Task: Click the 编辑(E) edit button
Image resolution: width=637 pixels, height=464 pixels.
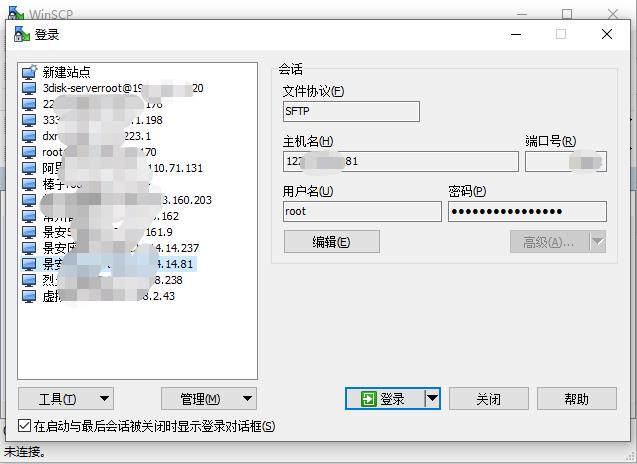Action: [x=332, y=242]
